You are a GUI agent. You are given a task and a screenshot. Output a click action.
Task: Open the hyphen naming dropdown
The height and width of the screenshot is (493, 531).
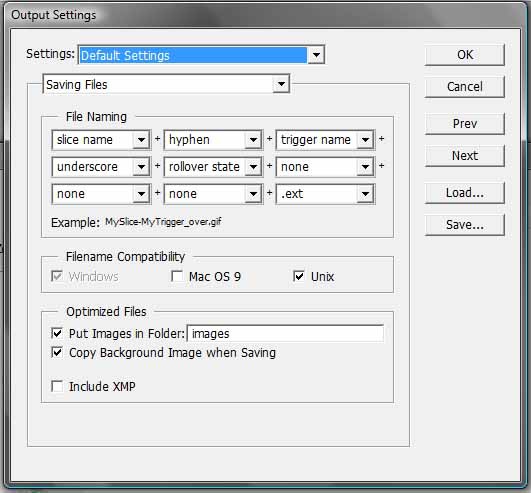click(x=213, y=140)
